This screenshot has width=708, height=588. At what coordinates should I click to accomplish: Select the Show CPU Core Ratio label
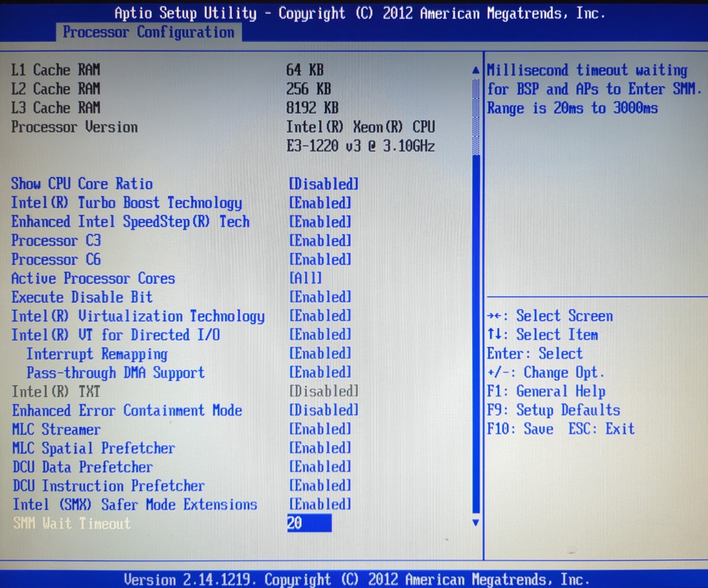[82, 184]
